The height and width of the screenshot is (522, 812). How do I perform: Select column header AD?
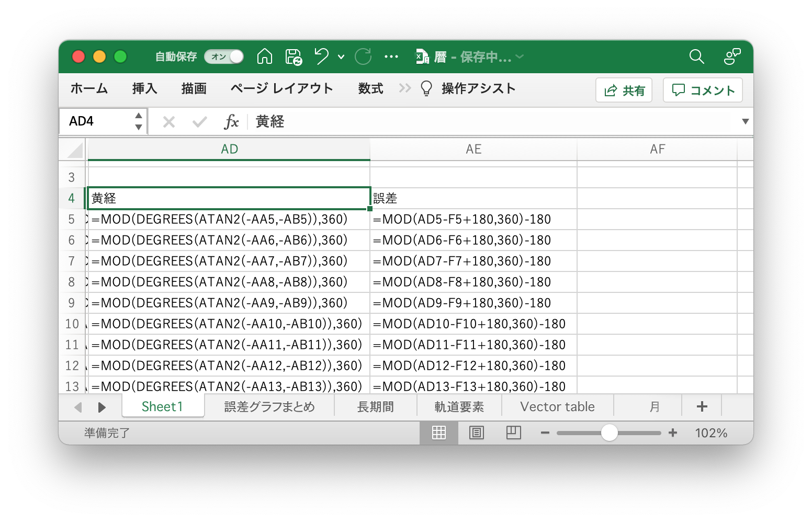[x=229, y=150]
